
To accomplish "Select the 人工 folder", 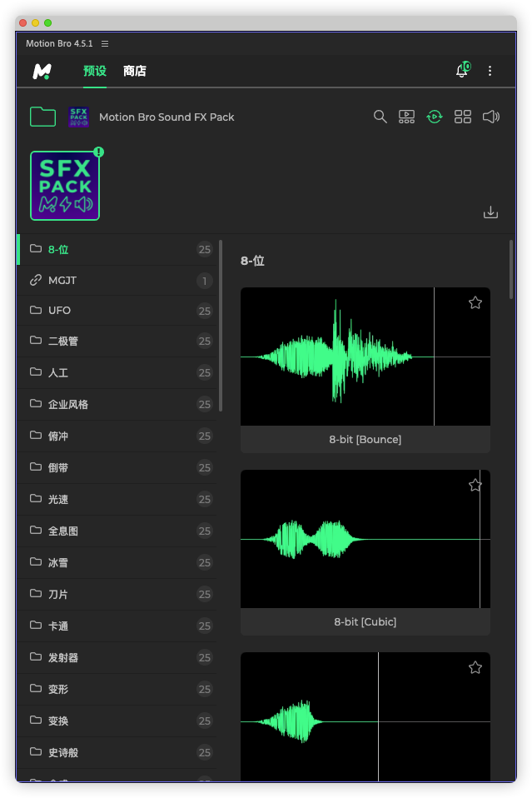I will [117, 372].
